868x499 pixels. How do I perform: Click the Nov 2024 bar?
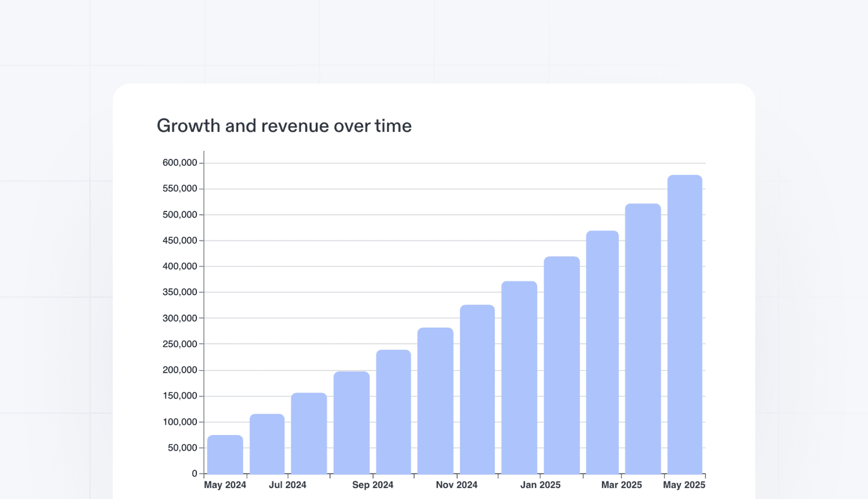(x=477, y=389)
